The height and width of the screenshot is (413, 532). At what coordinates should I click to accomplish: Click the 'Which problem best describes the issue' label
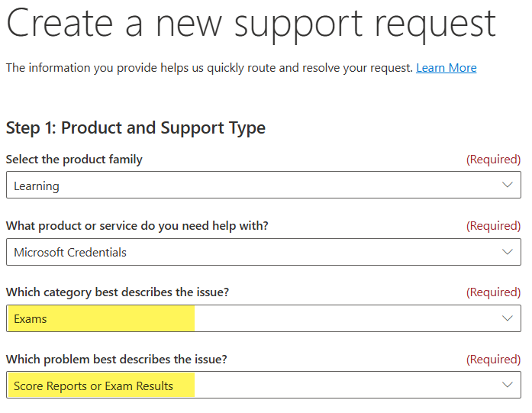tap(117, 360)
